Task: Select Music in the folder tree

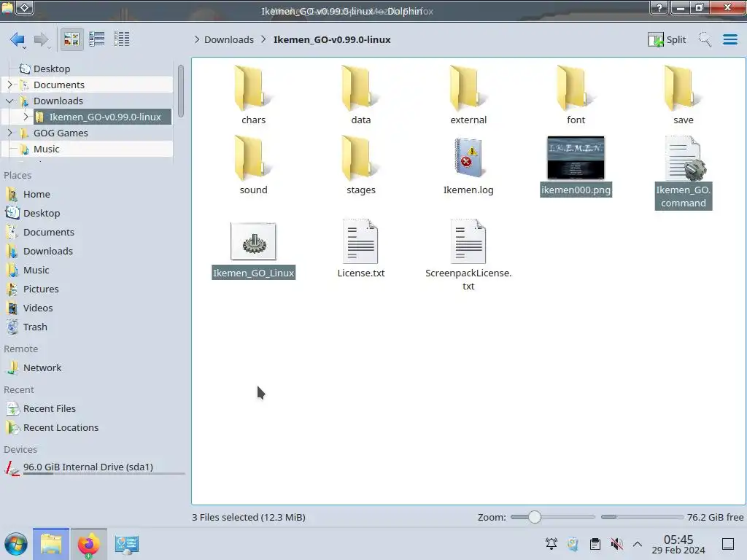Action: tap(46, 149)
